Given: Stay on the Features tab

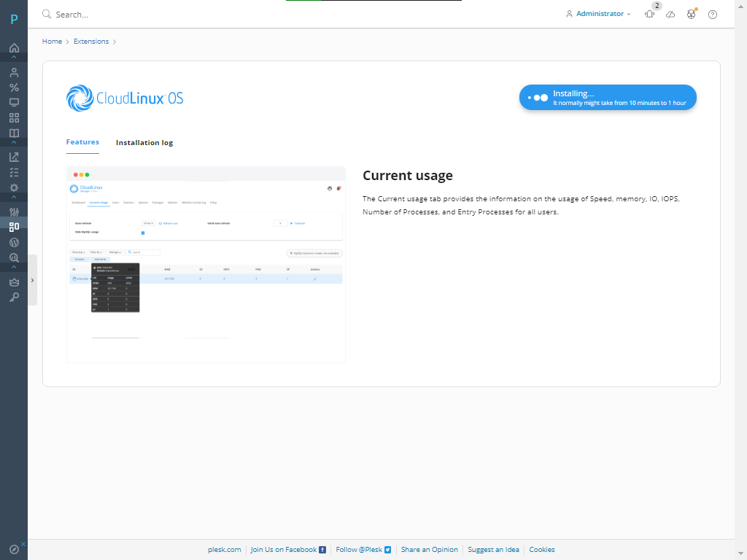Looking at the screenshot, I should point(82,142).
